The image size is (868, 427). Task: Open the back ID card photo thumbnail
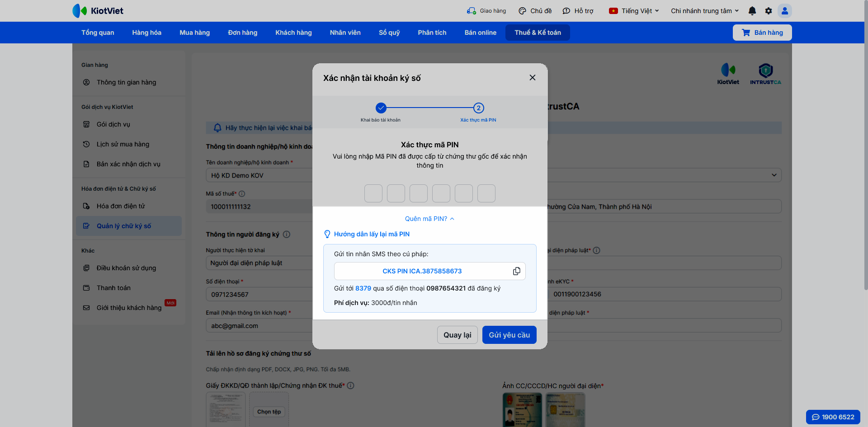566,410
